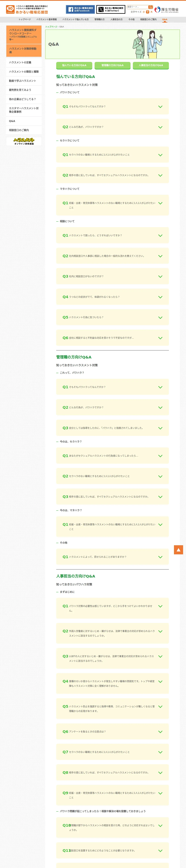
Task: Expand ハラスメント行為に気づいたら？
Action: [x=112, y=317]
